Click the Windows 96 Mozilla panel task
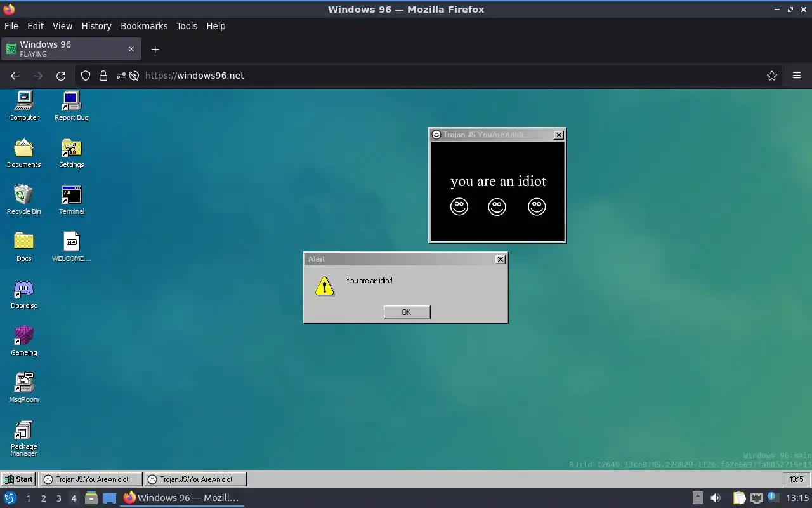The height and width of the screenshot is (508, 812). click(x=182, y=498)
